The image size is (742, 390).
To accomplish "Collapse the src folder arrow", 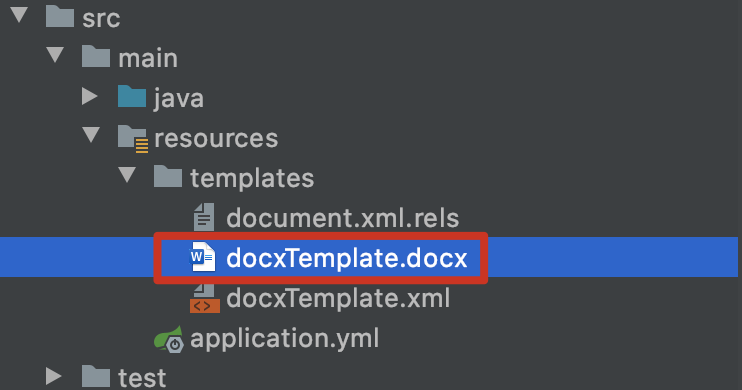I will [19, 15].
